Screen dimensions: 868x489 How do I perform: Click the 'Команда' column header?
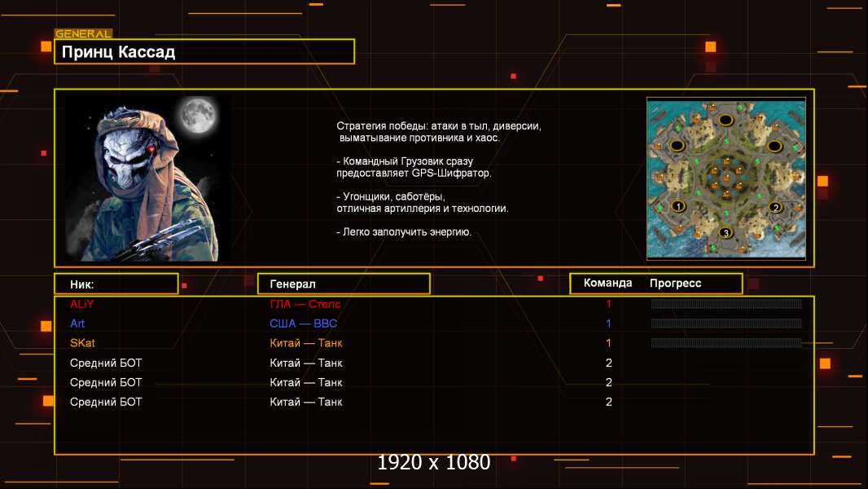[607, 283]
